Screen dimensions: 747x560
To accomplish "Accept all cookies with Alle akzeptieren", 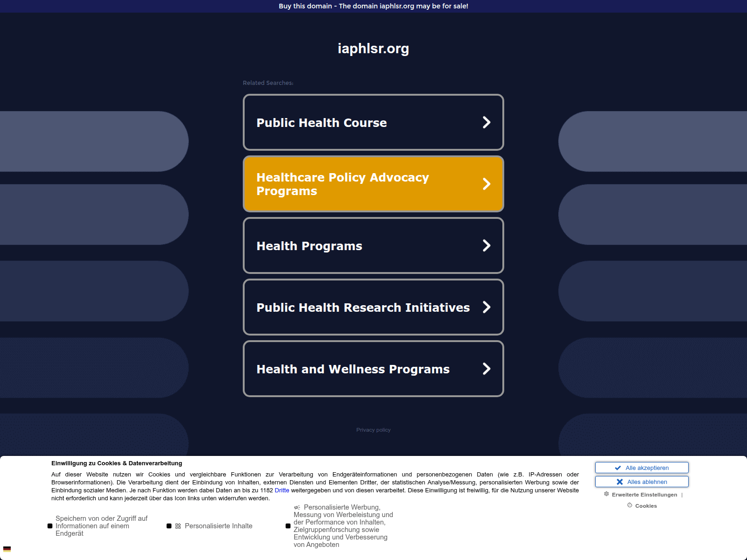I will point(641,468).
